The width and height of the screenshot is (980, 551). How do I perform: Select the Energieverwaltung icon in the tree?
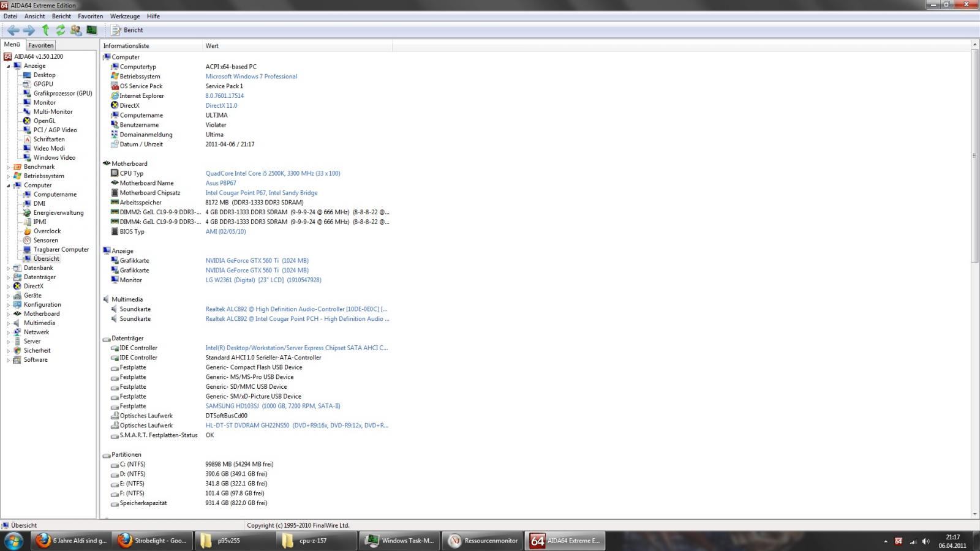pyautogui.click(x=27, y=213)
